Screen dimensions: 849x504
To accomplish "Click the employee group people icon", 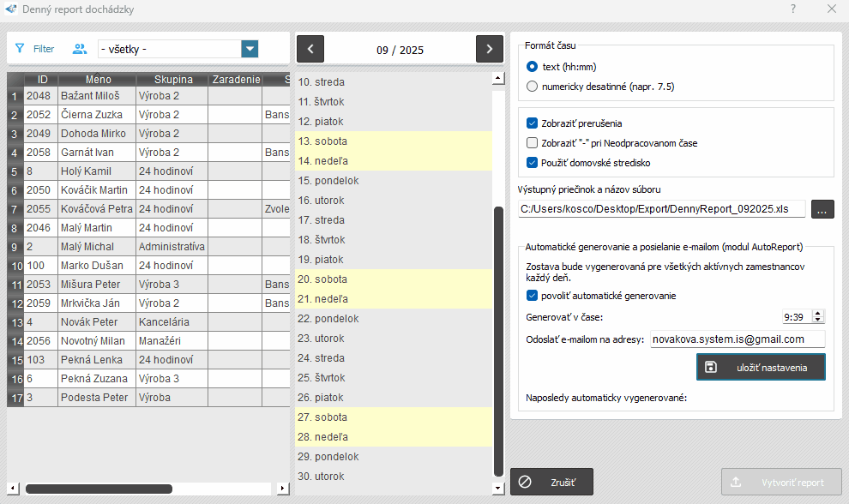I will [80, 49].
